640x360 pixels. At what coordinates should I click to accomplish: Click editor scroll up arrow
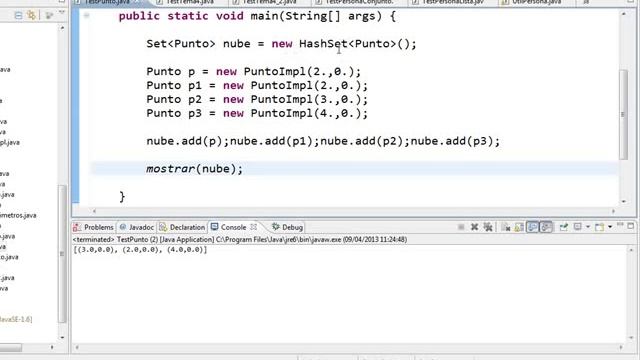(x=623, y=15)
